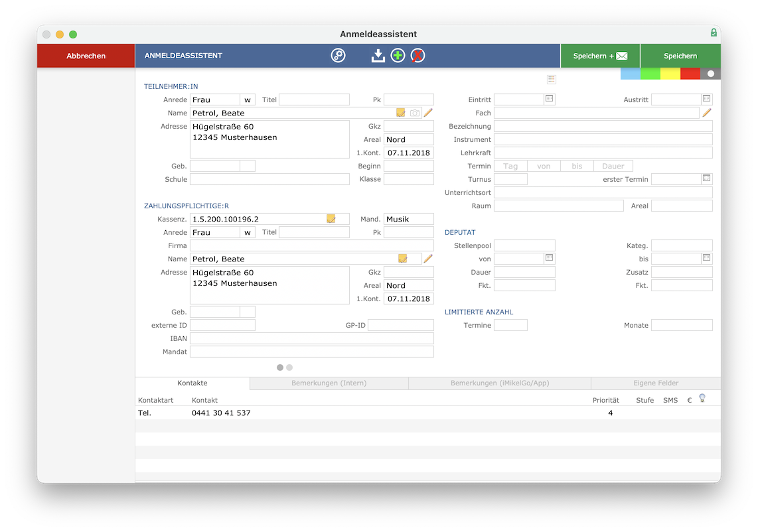758x532 pixels.
Task: Click the Schule input field
Action: point(269,179)
